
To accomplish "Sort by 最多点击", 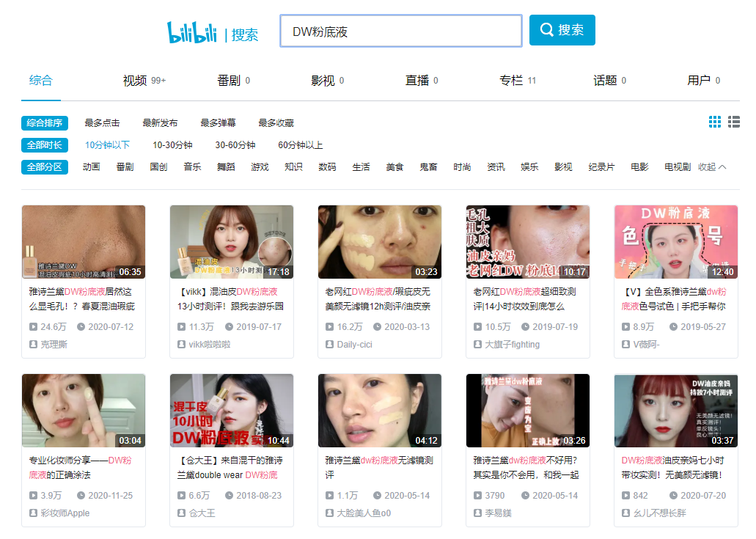I will point(102,123).
